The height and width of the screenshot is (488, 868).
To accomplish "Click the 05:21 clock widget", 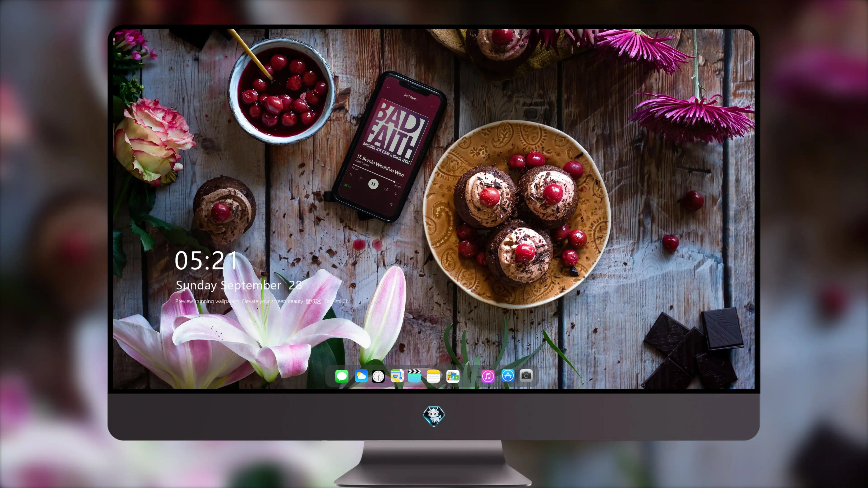I will (206, 261).
